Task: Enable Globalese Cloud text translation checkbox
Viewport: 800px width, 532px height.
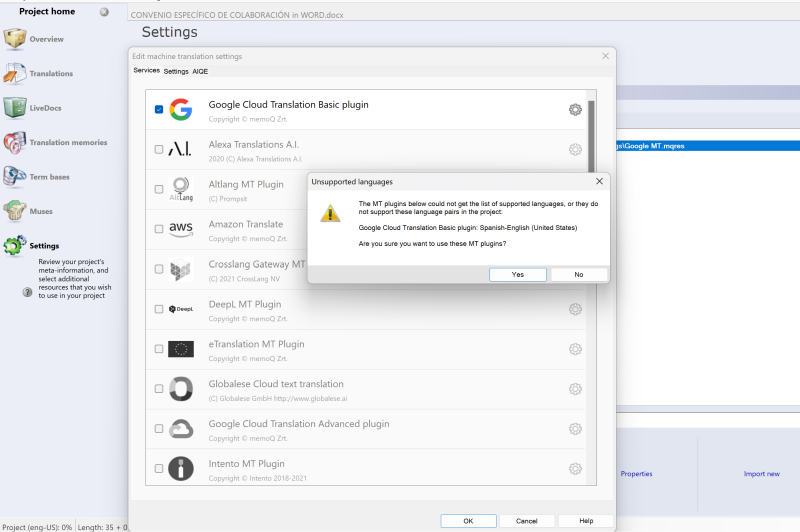Action: point(159,389)
